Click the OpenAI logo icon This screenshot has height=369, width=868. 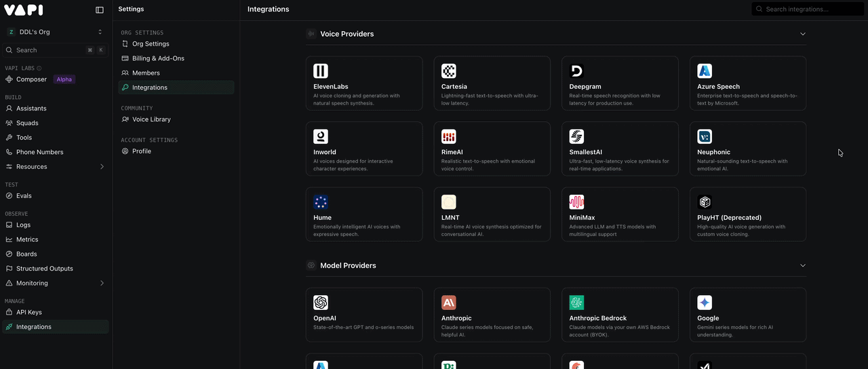pyautogui.click(x=321, y=303)
